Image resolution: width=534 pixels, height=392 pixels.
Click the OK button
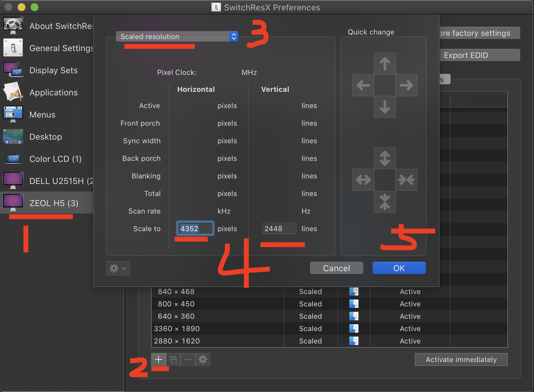(399, 268)
